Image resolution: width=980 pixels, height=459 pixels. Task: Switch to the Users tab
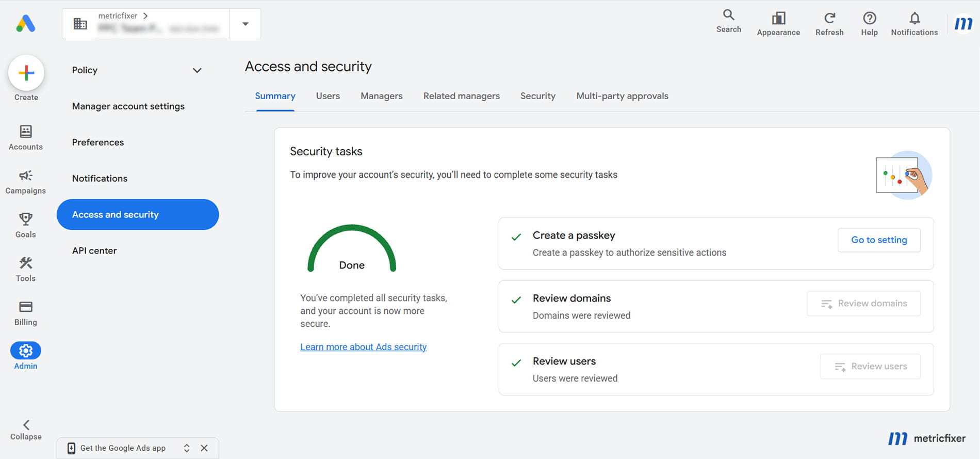(x=328, y=96)
